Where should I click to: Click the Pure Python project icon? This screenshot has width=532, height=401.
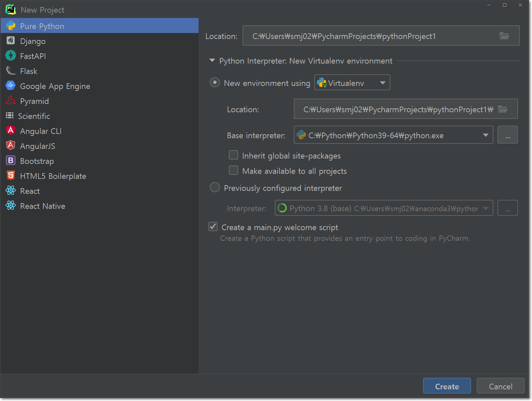[x=11, y=26]
